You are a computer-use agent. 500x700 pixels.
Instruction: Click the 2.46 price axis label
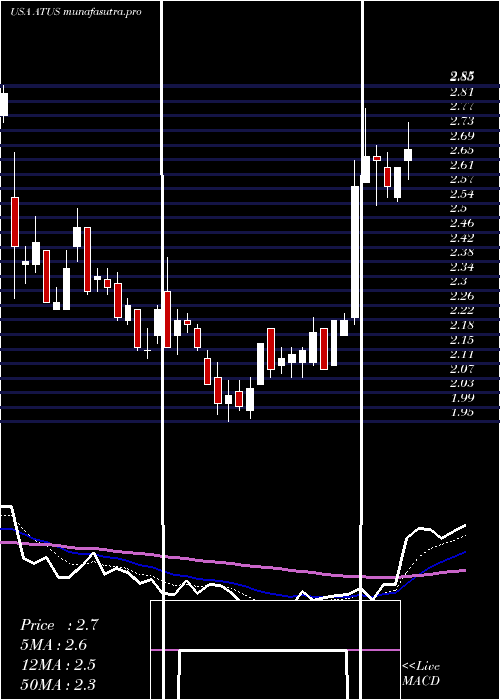click(462, 223)
